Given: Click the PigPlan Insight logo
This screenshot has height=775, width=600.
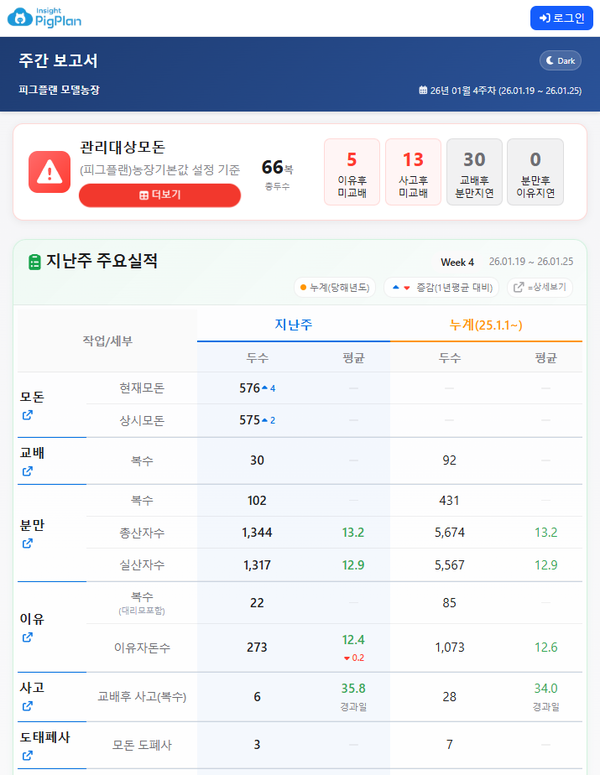Looking at the screenshot, I should (x=47, y=17).
